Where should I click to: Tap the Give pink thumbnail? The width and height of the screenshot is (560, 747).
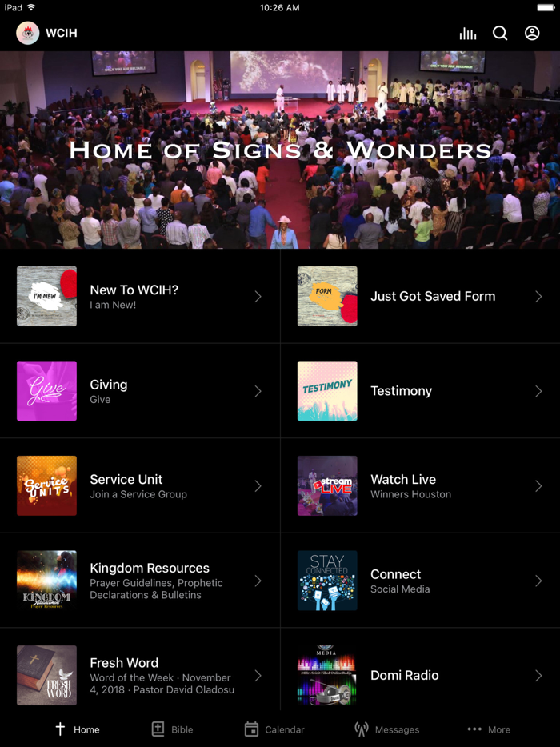pos(46,390)
